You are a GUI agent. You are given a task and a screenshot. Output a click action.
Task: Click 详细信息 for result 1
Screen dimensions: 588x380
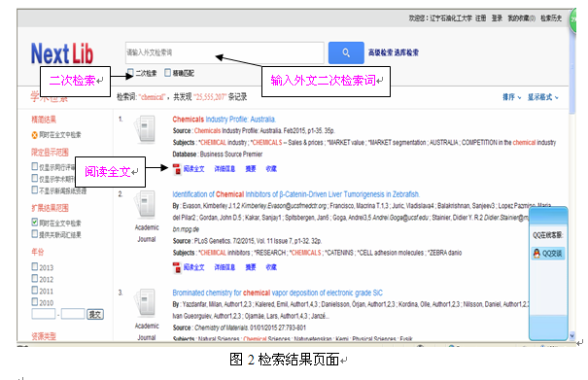point(225,169)
